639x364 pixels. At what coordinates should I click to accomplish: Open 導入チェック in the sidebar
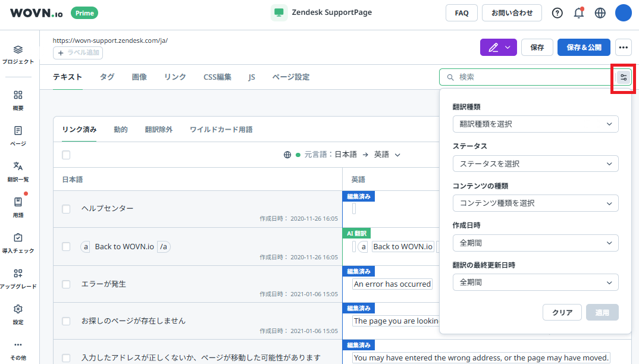point(18,242)
